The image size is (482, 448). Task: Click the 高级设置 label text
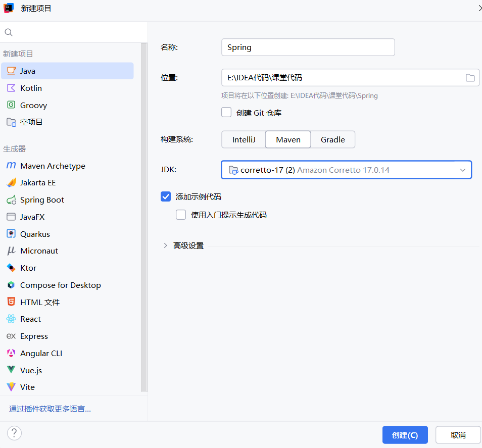coord(188,246)
